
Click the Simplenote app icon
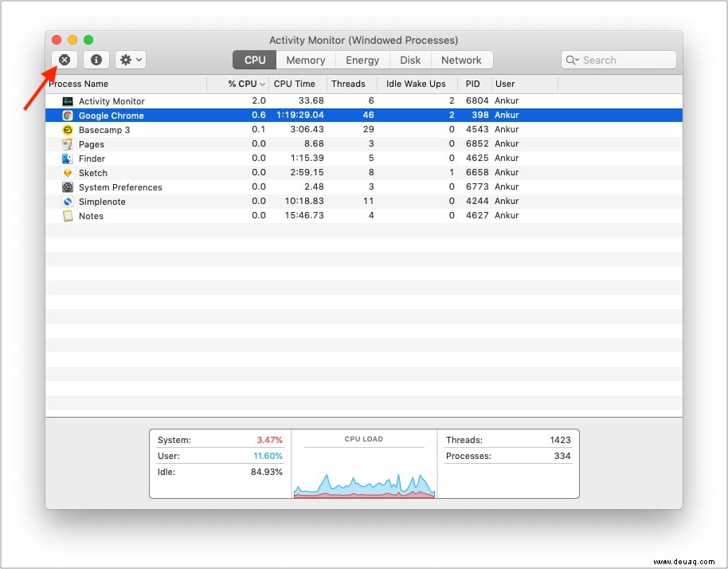(68, 202)
